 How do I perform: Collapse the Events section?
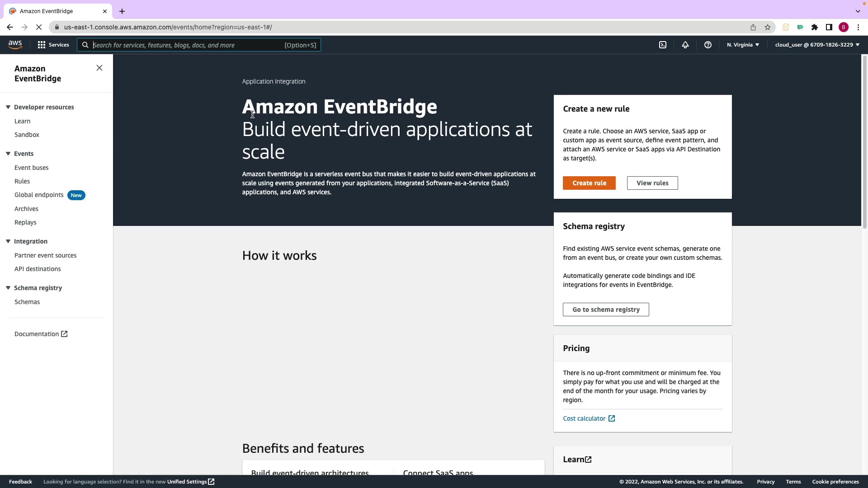8,154
